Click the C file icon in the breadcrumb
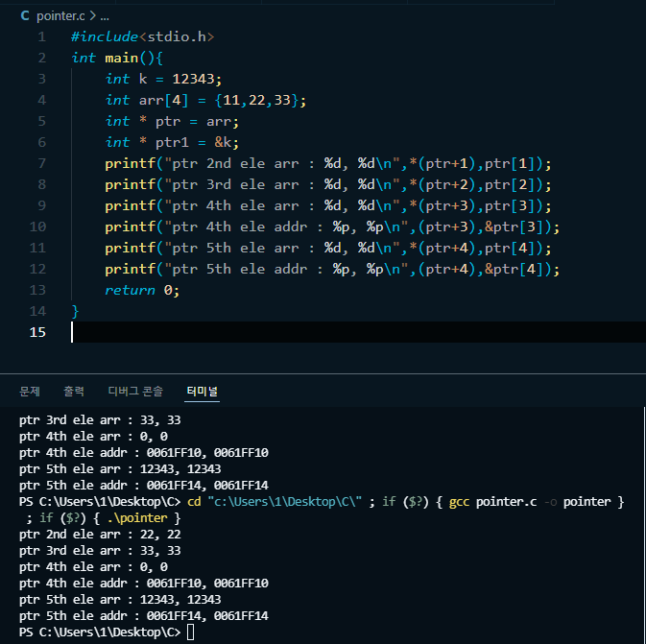 click(25, 16)
